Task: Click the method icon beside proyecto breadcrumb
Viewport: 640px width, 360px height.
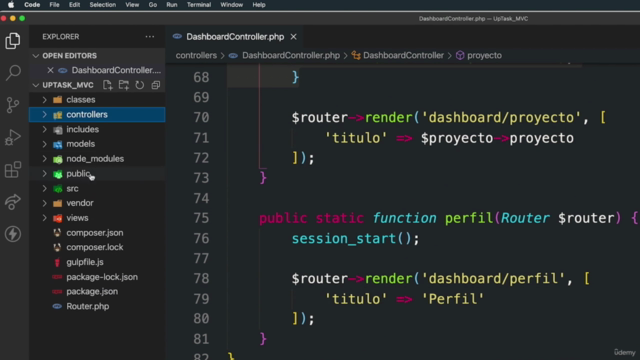Action: tap(460, 56)
